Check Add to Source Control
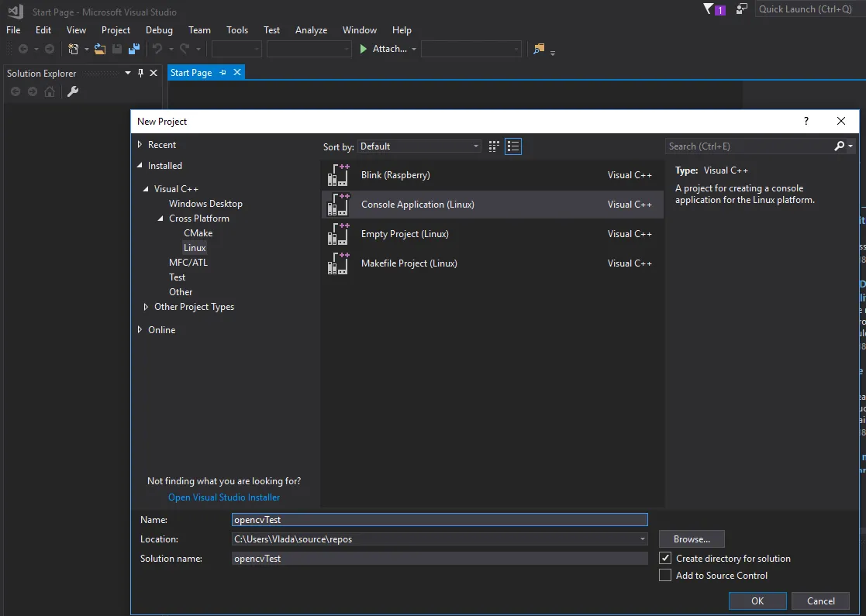The image size is (866, 616). [x=665, y=575]
